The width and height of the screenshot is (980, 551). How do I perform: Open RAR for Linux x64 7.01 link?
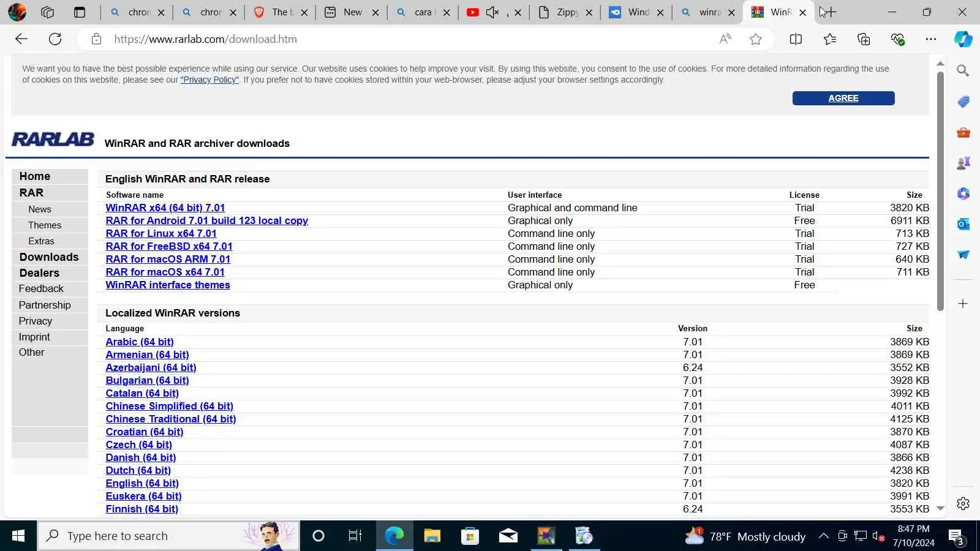(161, 234)
